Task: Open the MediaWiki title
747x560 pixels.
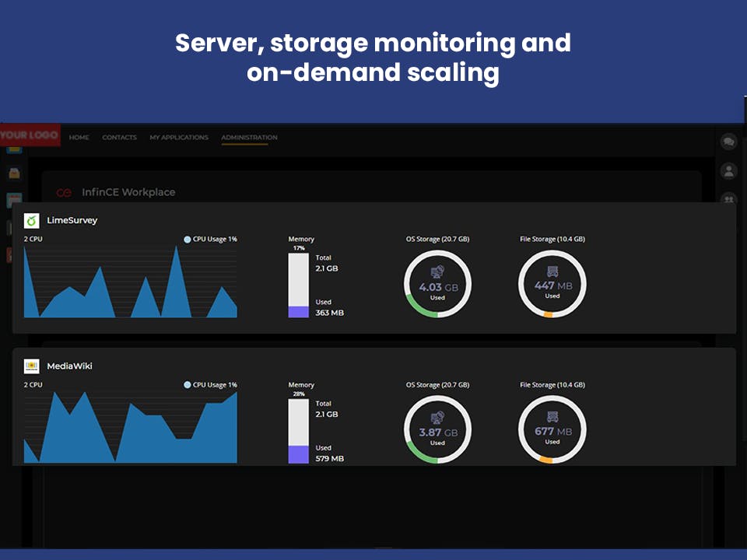Action: (x=69, y=366)
